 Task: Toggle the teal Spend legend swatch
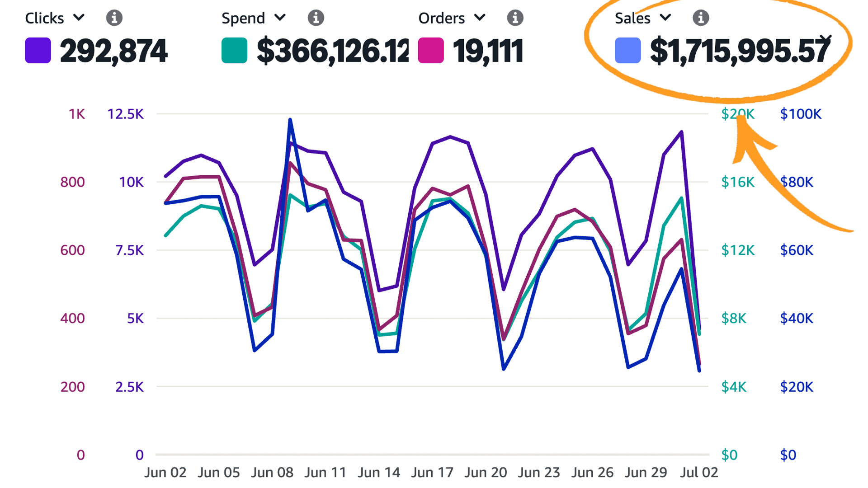coord(233,51)
